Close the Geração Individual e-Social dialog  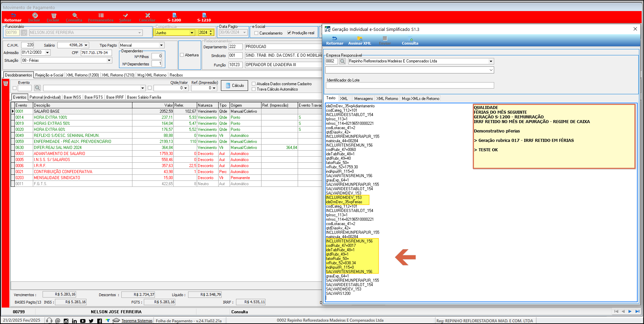coord(635,29)
